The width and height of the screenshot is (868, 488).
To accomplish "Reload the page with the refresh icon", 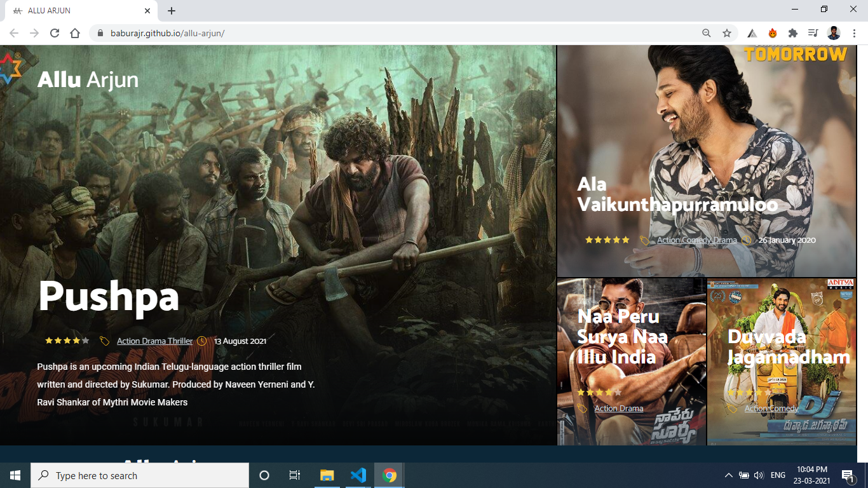I will (55, 33).
